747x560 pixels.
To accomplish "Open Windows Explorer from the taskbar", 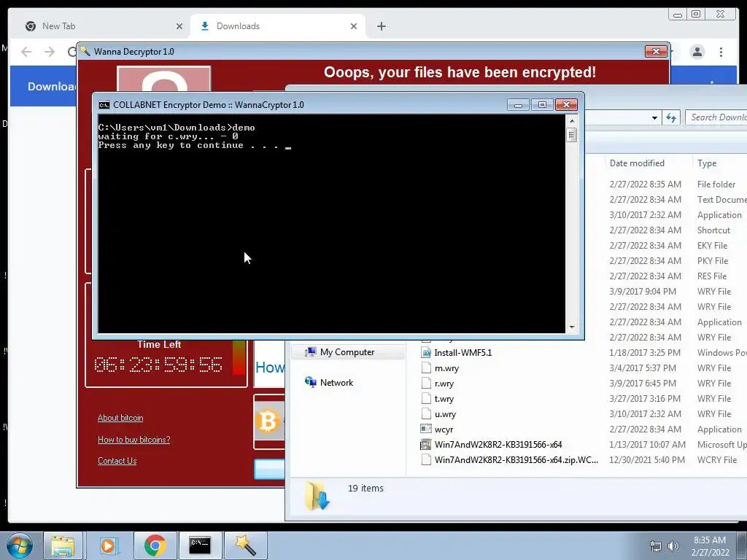I will coord(63,545).
